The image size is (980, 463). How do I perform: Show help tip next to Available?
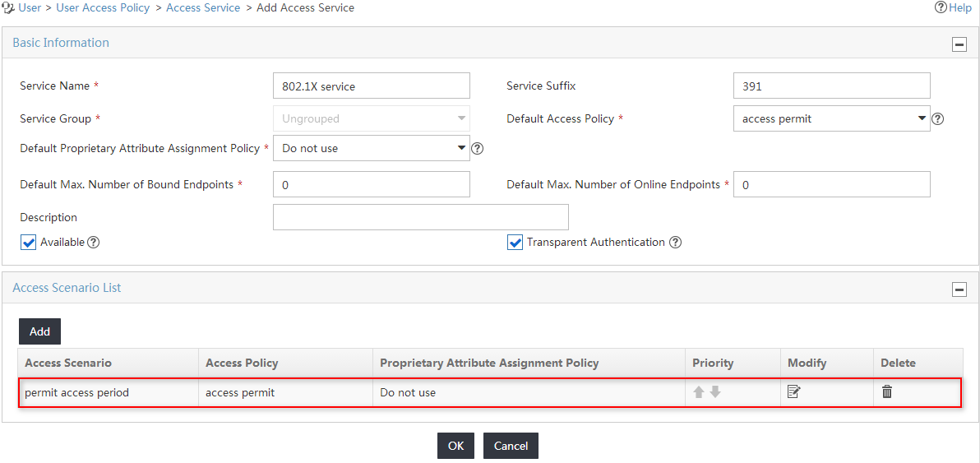94,243
